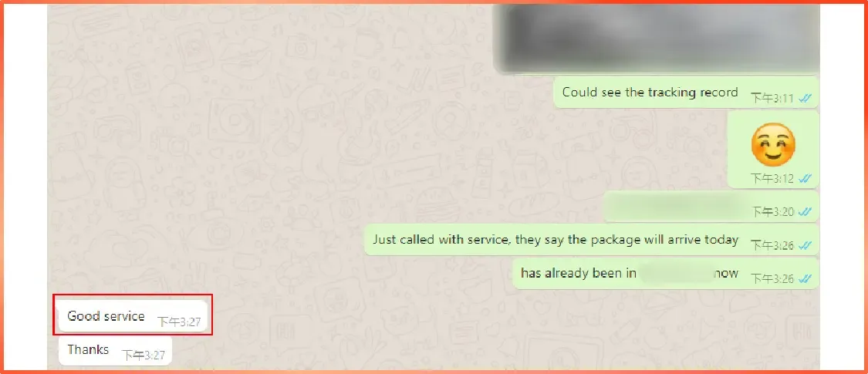The height and width of the screenshot is (374, 868).
Task: Click the blurred location word before 'now'
Action: [x=676, y=273]
